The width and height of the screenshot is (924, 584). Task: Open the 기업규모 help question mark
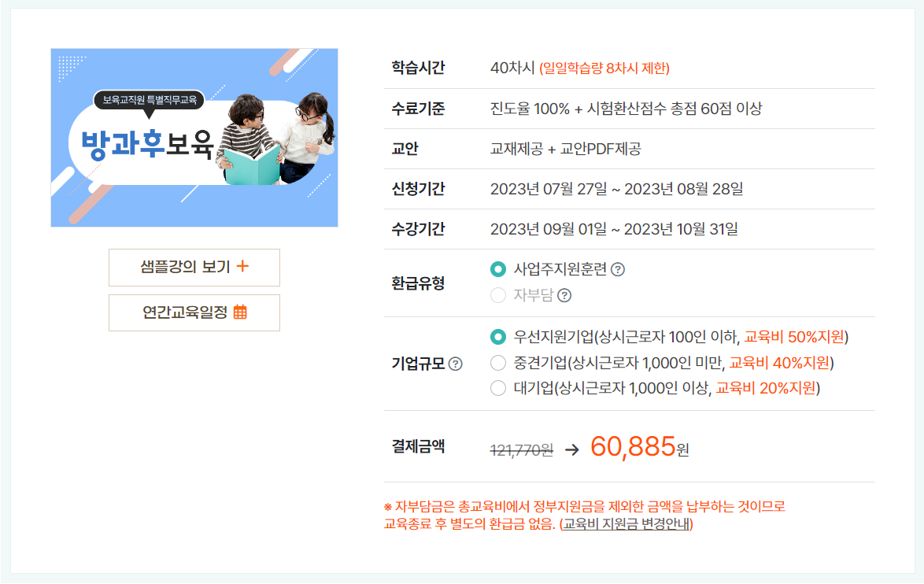[x=456, y=364]
